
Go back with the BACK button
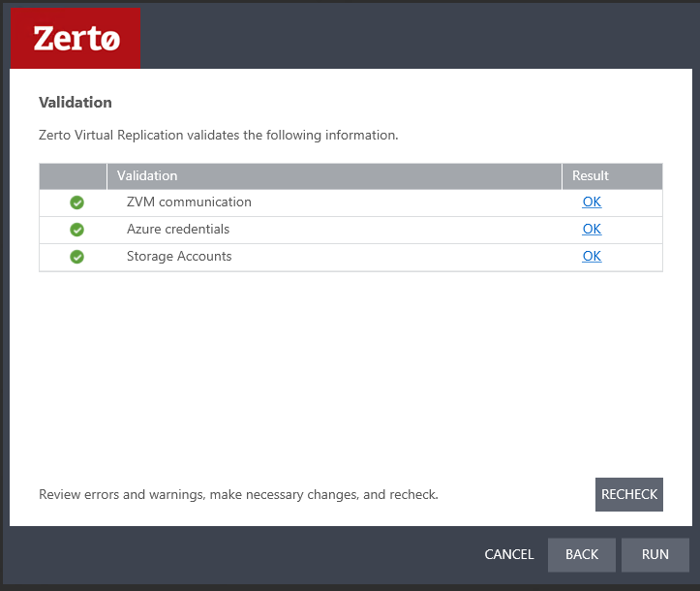582,555
